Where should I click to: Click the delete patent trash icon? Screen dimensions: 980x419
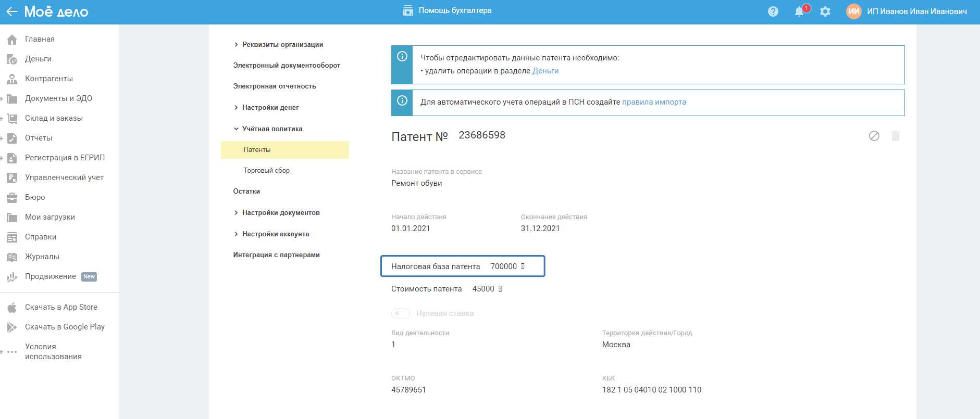pyautogui.click(x=896, y=136)
